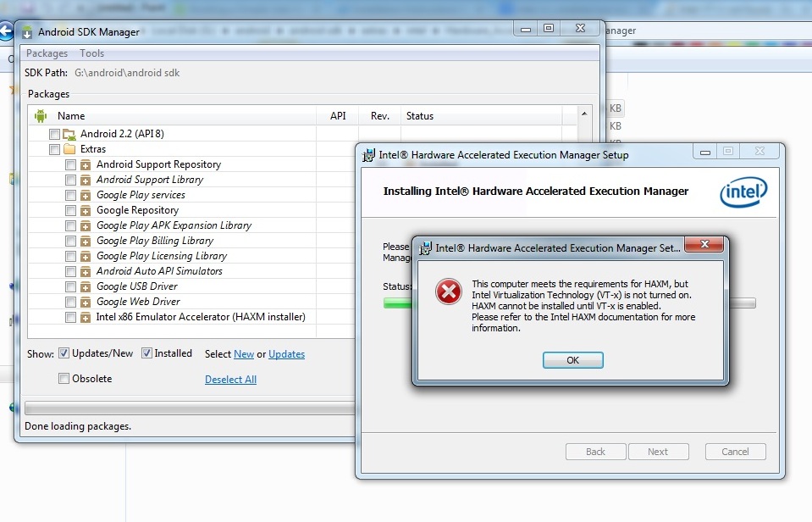Enable the Obsolete checkbox
The height and width of the screenshot is (522, 812).
pos(64,379)
